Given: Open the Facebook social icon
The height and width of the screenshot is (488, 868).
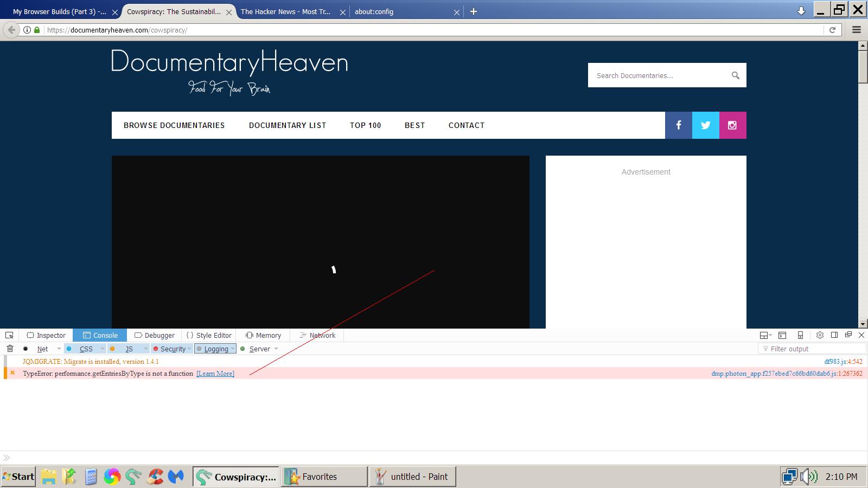Looking at the screenshot, I should click(679, 125).
